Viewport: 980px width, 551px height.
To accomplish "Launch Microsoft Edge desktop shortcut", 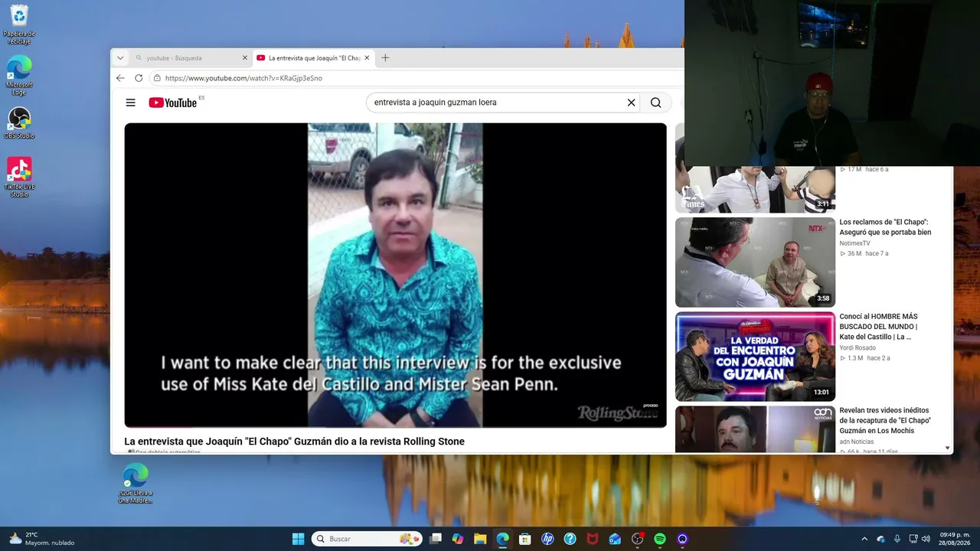I will 19,76.
